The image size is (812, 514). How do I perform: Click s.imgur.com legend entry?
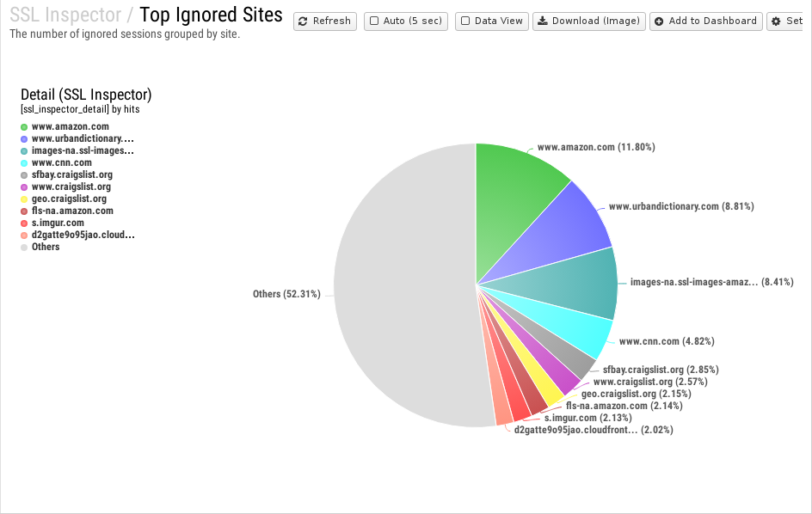coord(52,223)
